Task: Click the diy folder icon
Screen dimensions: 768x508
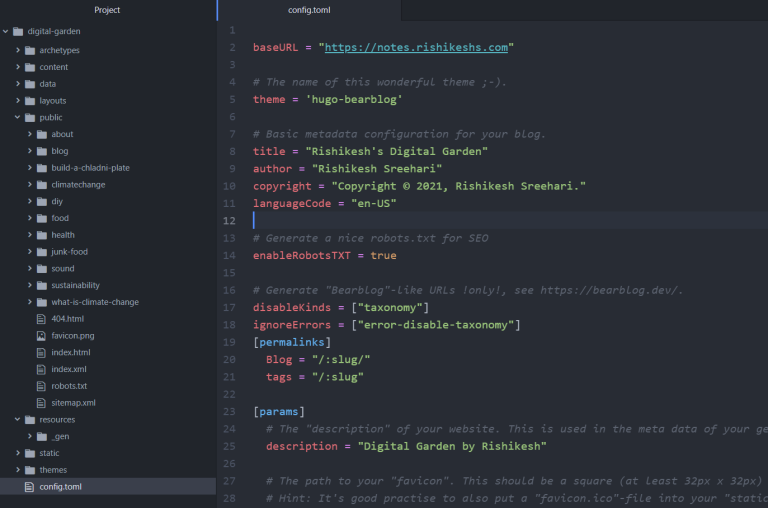Action: pos(42,201)
